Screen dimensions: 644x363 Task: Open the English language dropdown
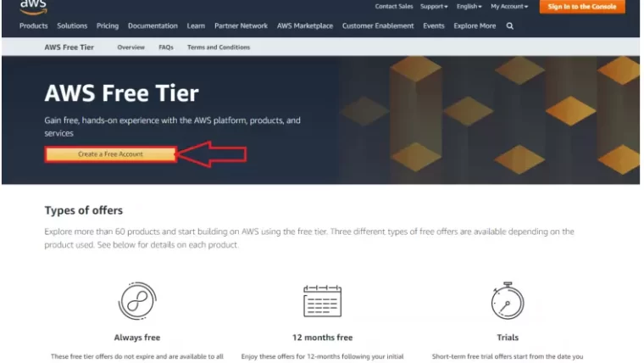click(469, 7)
